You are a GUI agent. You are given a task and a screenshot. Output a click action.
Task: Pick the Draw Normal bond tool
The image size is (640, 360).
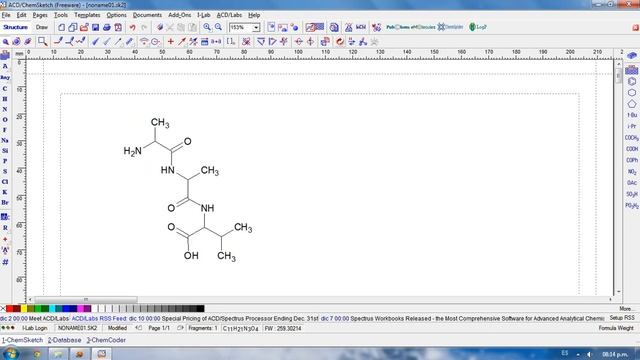coord(58,41)
